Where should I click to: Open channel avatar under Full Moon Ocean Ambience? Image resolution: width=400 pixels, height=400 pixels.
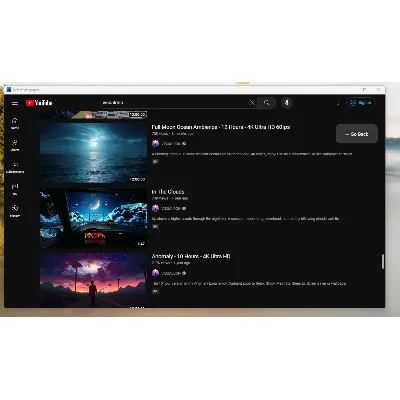[155, 144]
